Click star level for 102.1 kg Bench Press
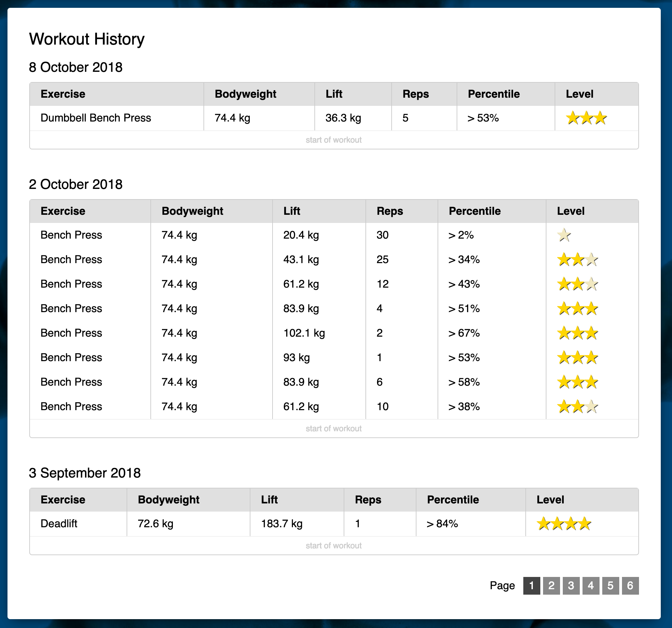672x628 pixels. (577, 333)
